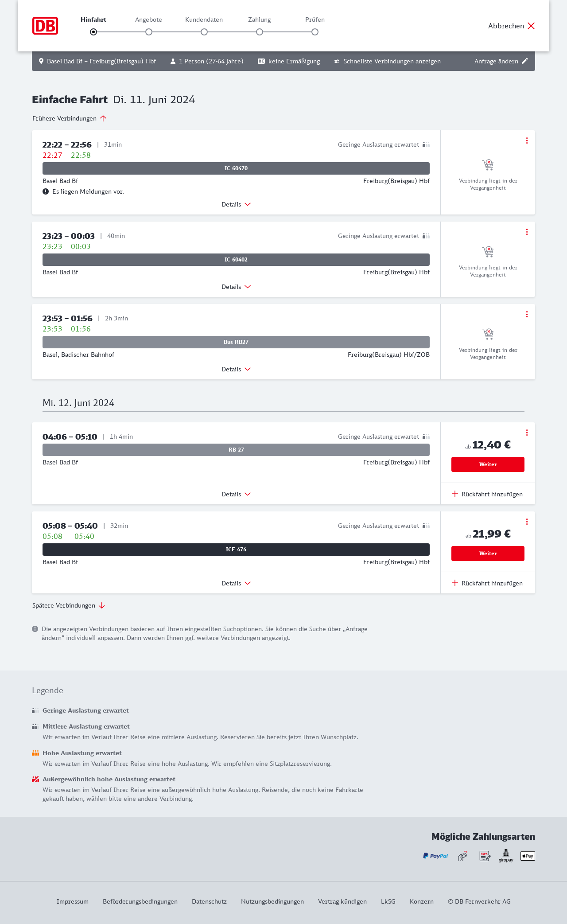Click the warning icon beside Es liegen Meldungen vor
The image size is (567, 924).
46,191
